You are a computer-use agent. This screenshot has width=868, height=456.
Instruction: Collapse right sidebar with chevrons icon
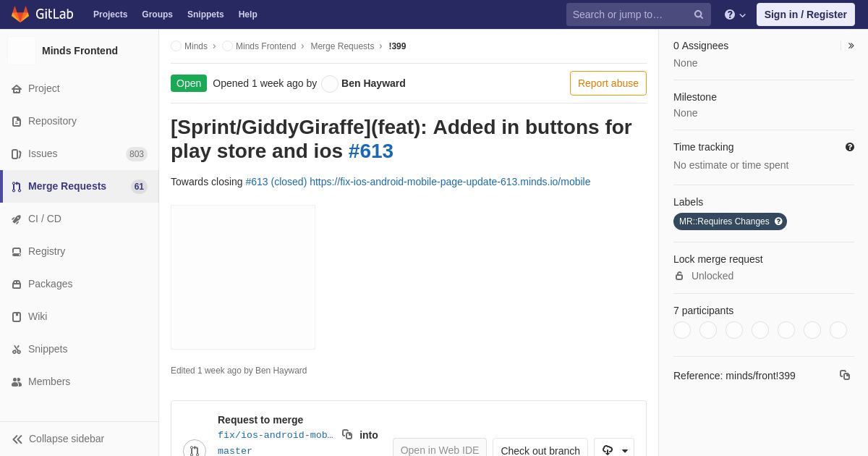pos(851,46)
